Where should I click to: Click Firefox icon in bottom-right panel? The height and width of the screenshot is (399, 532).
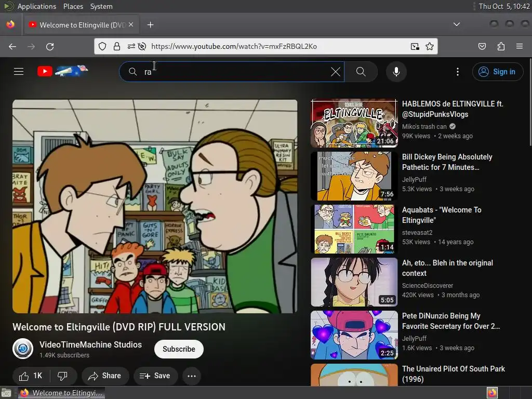(492, 393)
